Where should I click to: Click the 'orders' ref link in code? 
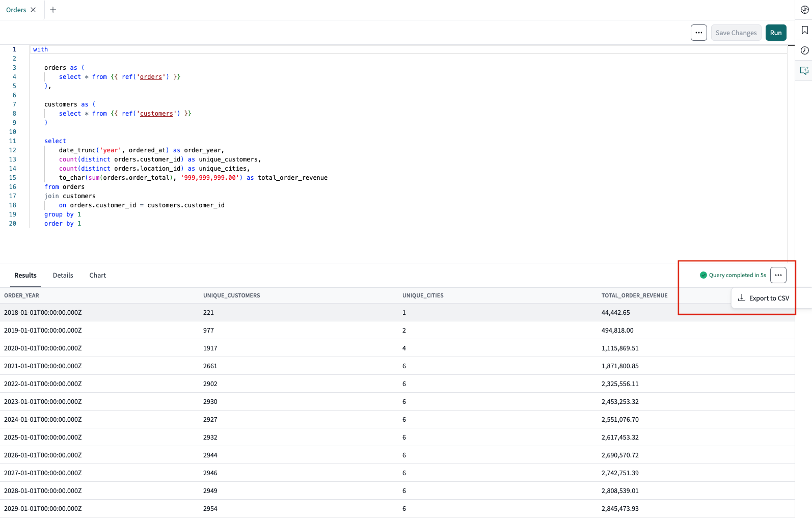pyautogui.click(x=151, y=77)
